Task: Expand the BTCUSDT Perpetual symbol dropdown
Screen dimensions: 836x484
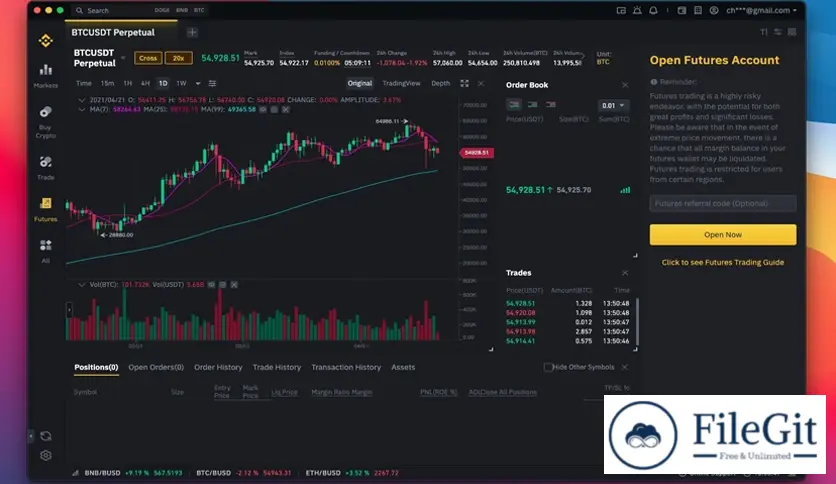Action: pos(123,58)
